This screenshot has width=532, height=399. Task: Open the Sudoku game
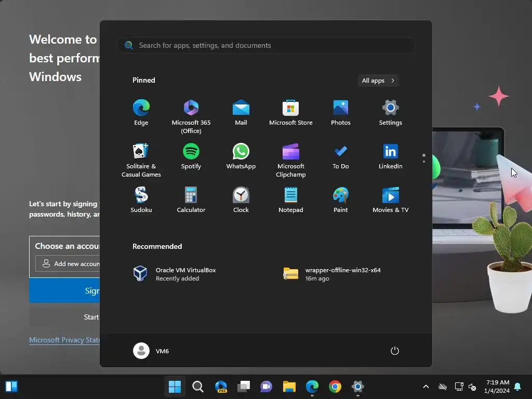pyautogui.click(x=141, y=200)
